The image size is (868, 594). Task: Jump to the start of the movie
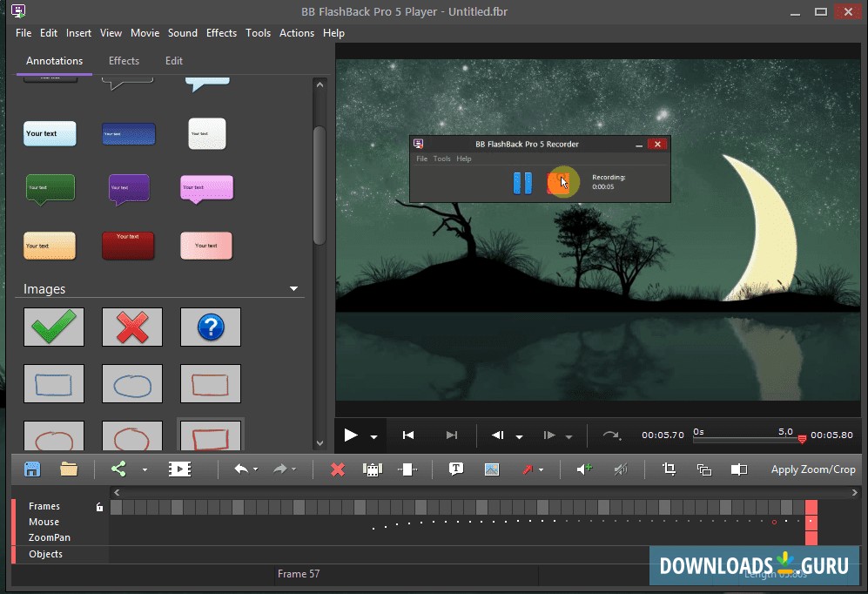408,435
